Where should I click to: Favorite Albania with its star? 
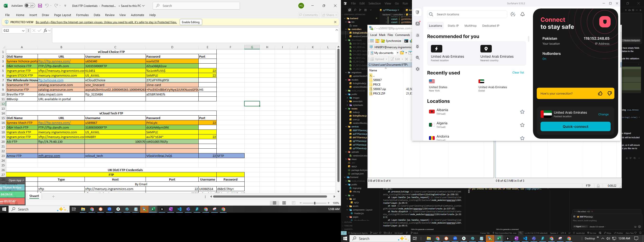[522, 112]
